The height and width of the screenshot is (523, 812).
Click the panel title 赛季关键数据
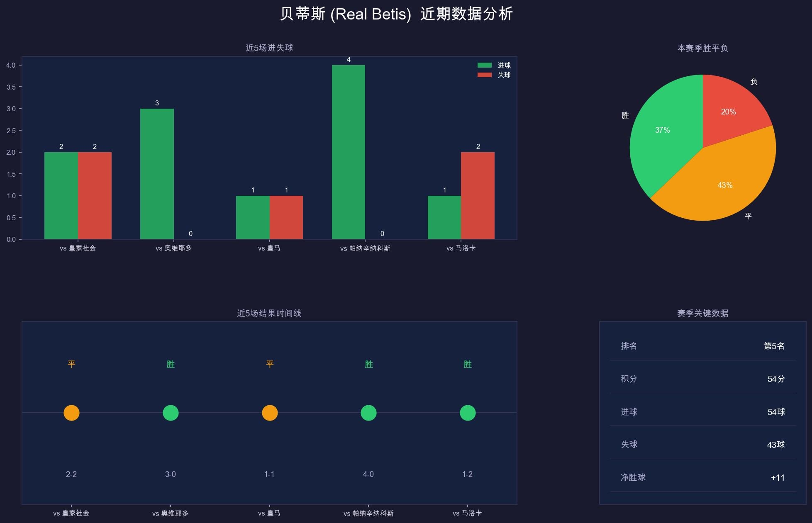pyautogui.click(x=703, y=313)
